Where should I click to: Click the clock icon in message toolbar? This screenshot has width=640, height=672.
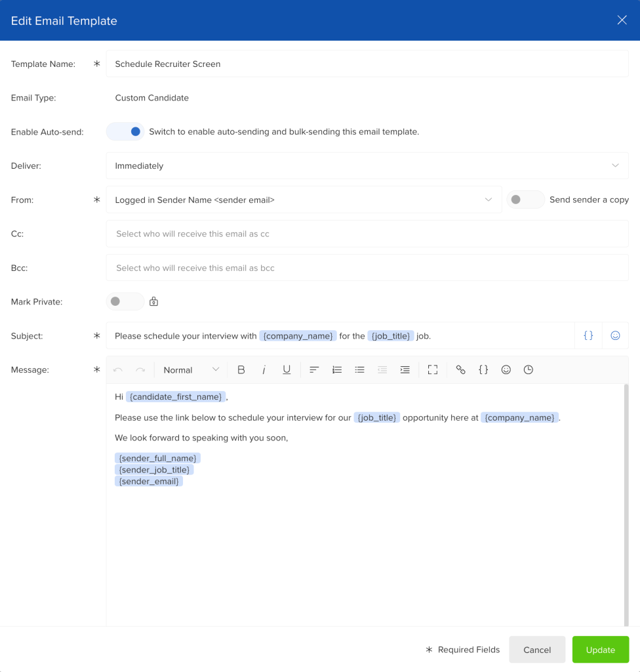point(529,370)
